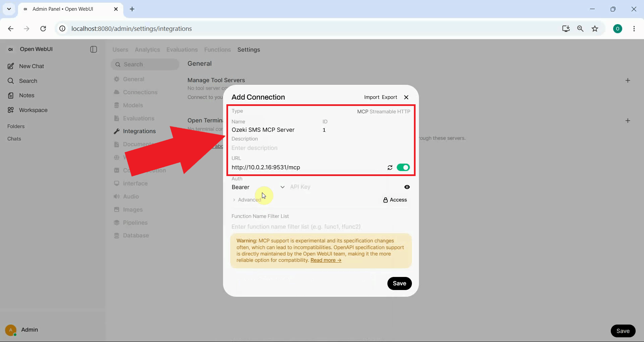Open Pipelines settings section
The image size is (644, 342).
click(131, 223)
